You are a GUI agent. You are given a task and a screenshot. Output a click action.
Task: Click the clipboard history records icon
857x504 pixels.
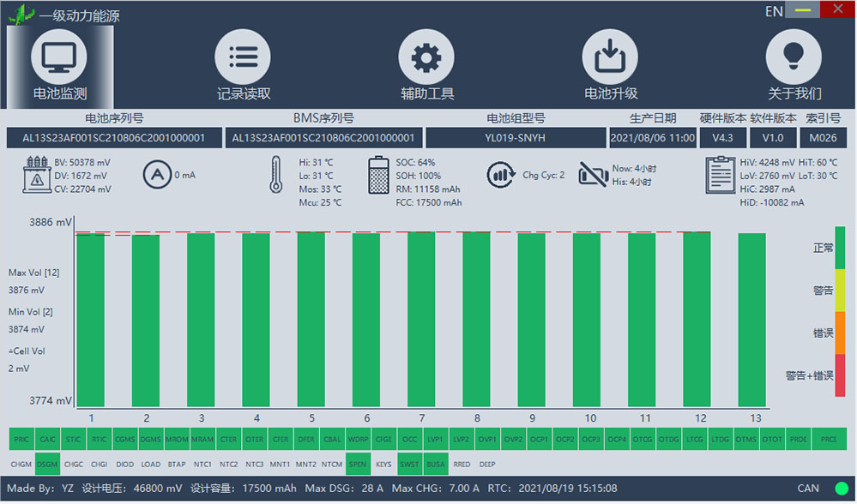tap(721, 175)
